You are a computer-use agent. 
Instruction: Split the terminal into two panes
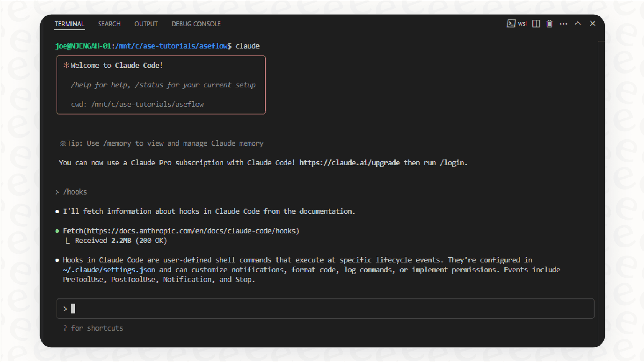point(536,23)
